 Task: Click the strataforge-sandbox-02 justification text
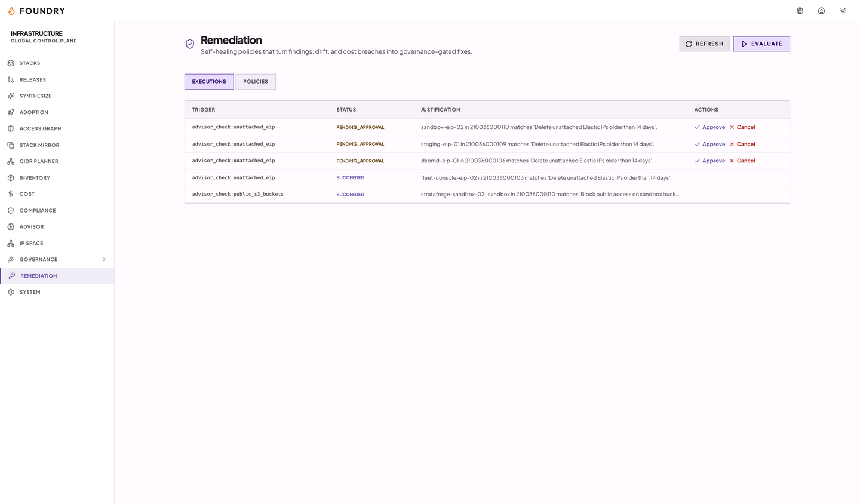coord(550,195)
